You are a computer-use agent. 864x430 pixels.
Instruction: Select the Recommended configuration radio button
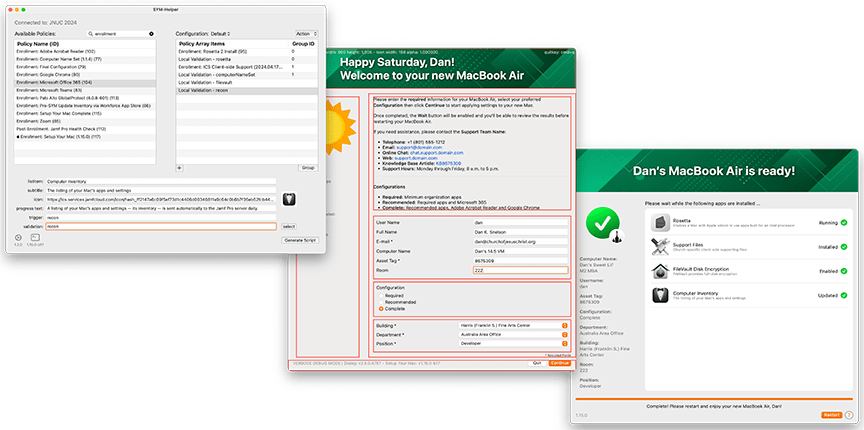point(381,302)
